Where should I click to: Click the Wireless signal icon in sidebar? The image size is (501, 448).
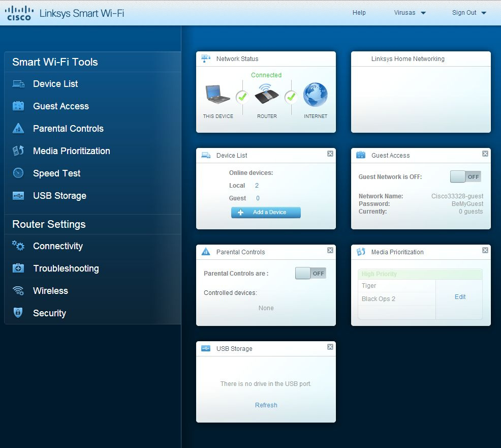pyautogui.click(x=18, y=290)
